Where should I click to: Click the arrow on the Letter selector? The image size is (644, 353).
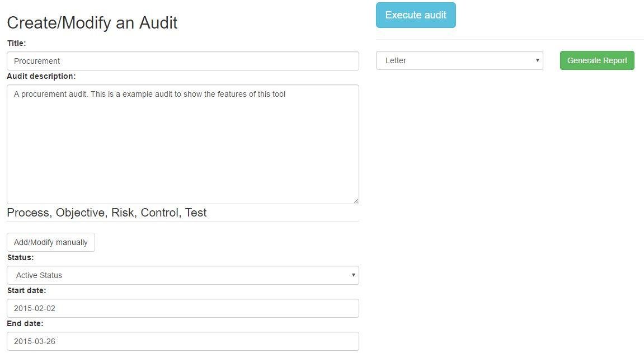(x=537, y=60)
